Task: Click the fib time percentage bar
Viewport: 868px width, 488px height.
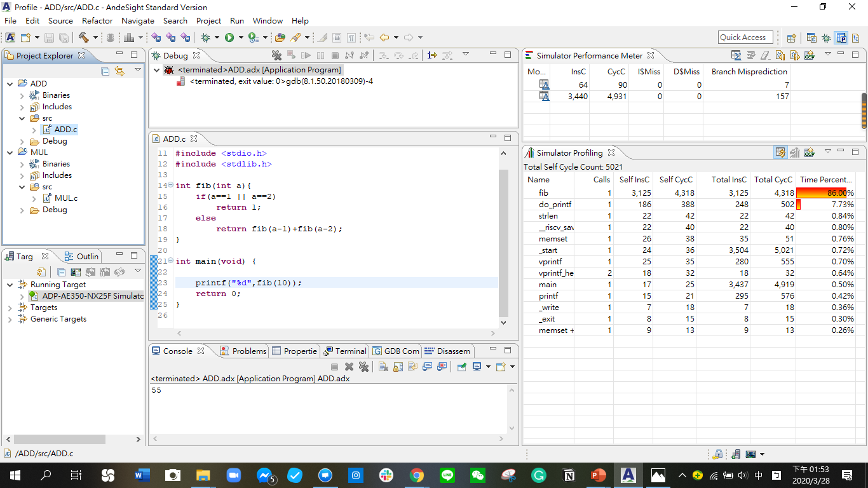Action: [x=821, y=193]
